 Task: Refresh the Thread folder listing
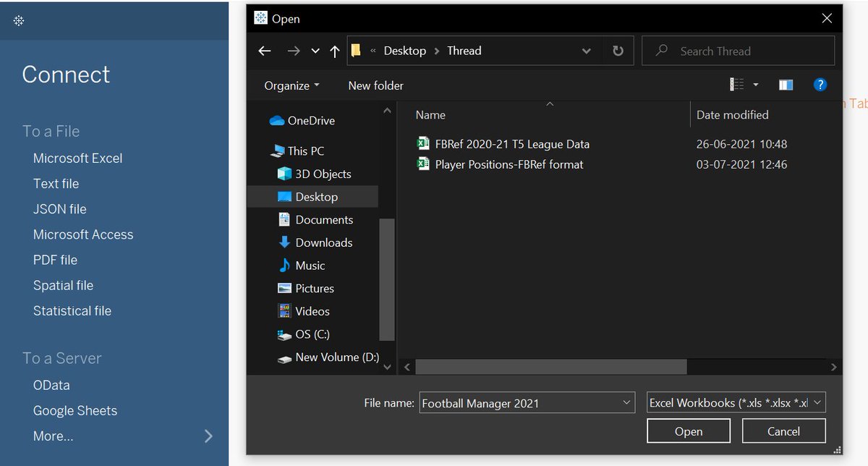618,51
